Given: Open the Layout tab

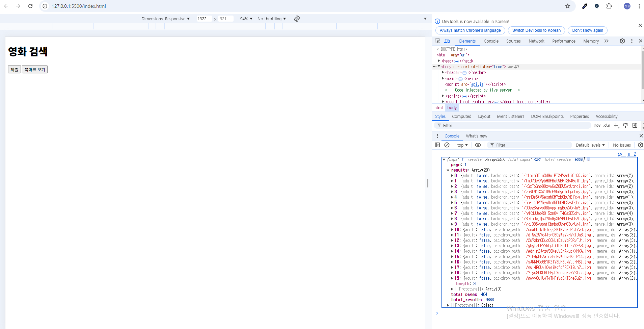Looking at the screenshot, I should (484, 116).
